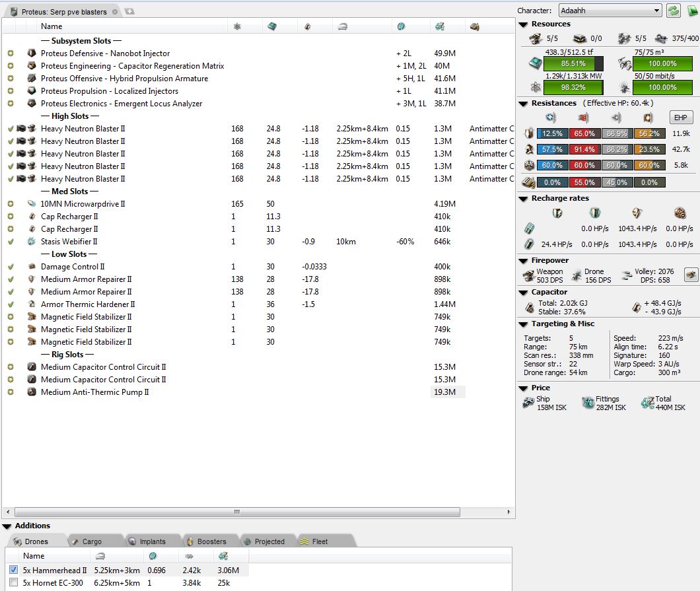The width and height of the screenshot is (700, 591).
Task: Click the calibration icon showing 375/400
Action: pyautogui.click(x=661, y=39)
